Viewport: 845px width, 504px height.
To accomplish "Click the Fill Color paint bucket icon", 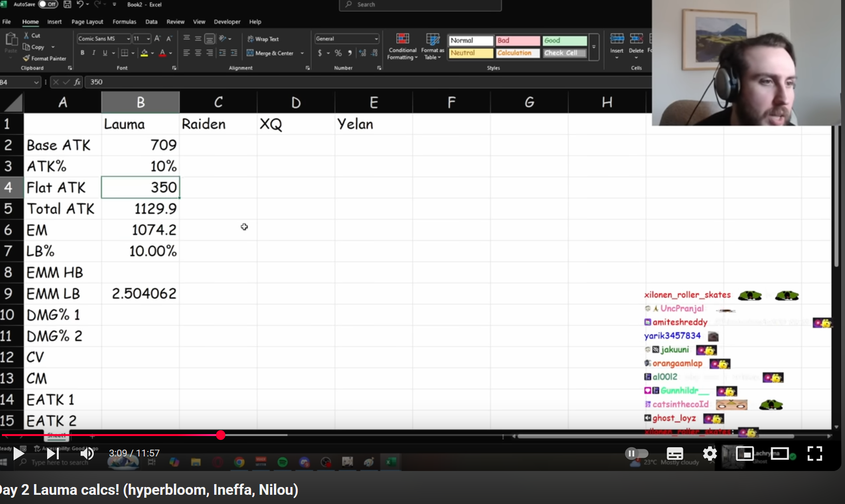I will tap(144, 53).
